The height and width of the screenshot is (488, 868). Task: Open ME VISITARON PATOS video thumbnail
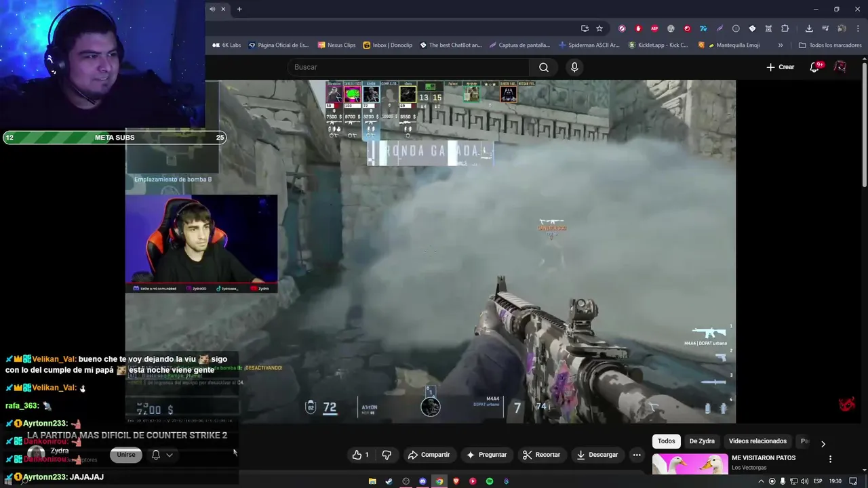[690, 465]
